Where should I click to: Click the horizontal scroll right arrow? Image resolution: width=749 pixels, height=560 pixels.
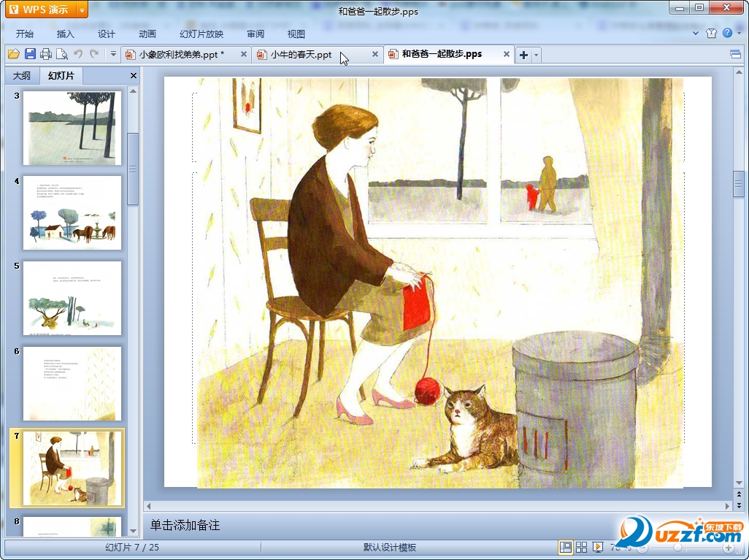tap(728, 506)
